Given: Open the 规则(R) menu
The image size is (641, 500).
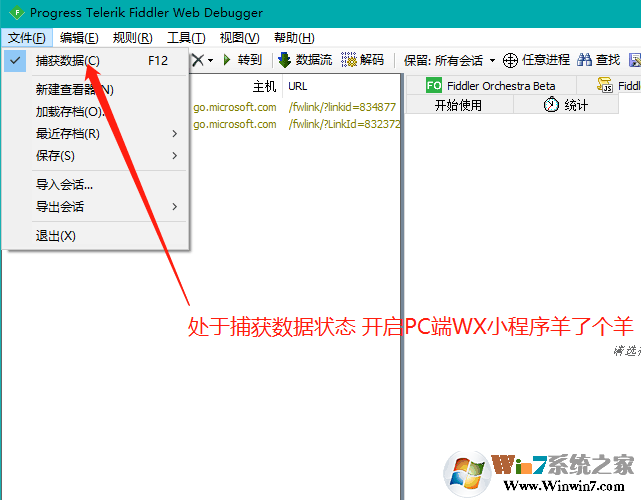Looking at the screenshot, I should [x=132, y=38].
